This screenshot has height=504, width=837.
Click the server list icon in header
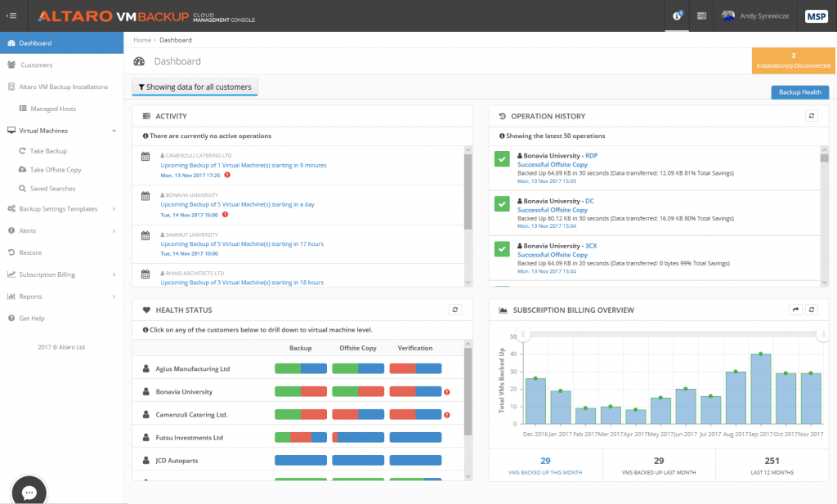pyautogui.click(x=702, y=16)
